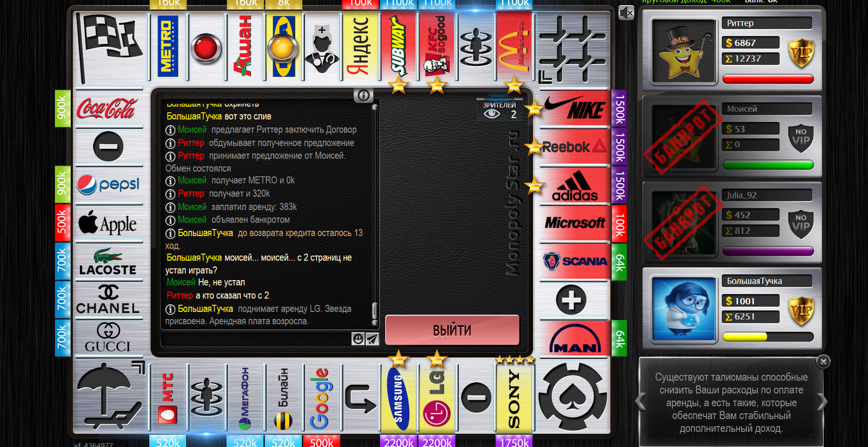
Task: Click the plus bonus cell on the right column
Action: 571,300
